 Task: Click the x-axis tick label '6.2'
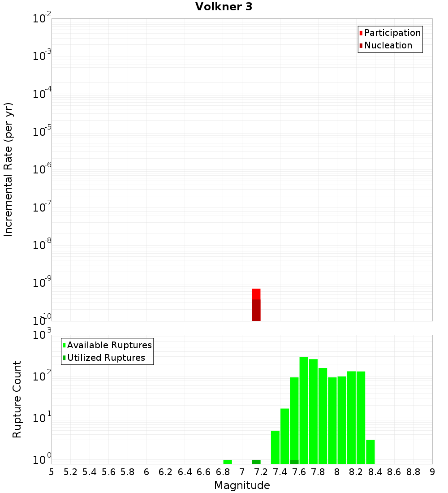coord(166,472)
